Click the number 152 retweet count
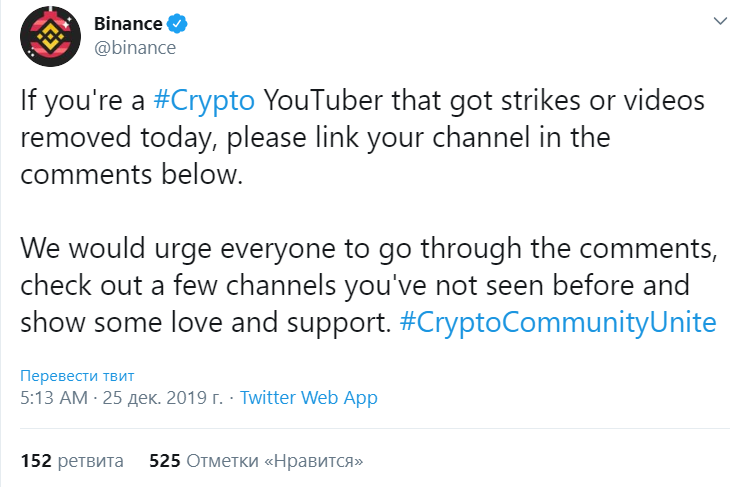This screenshot has width=744, height=487. click(36, 460)
